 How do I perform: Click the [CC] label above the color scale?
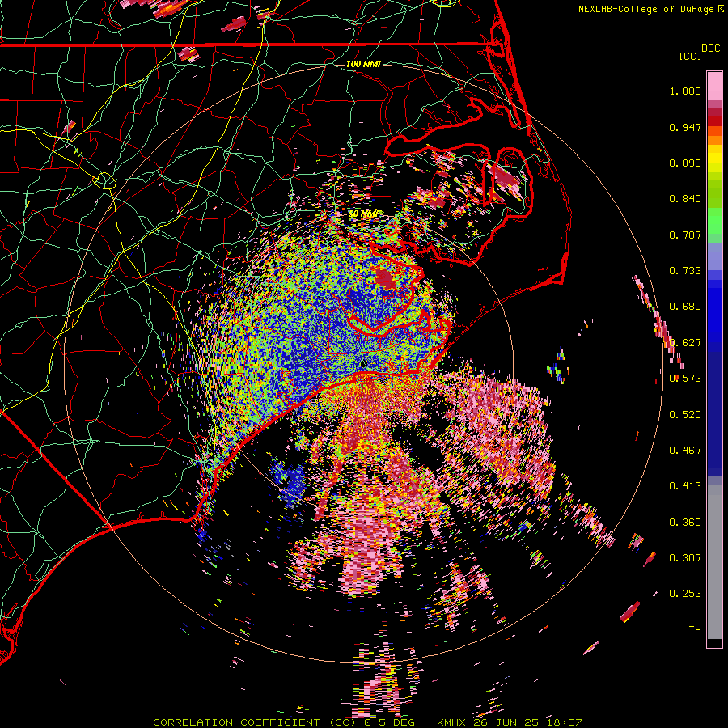(x=690, y=56)
